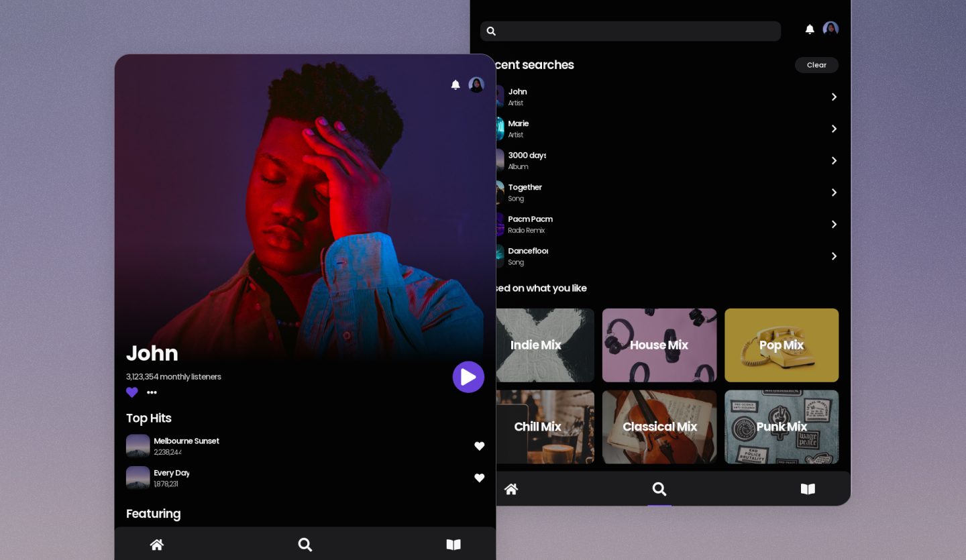Open the 3000 days album entry chevron
966x560 pixels.
coord(834,160)
